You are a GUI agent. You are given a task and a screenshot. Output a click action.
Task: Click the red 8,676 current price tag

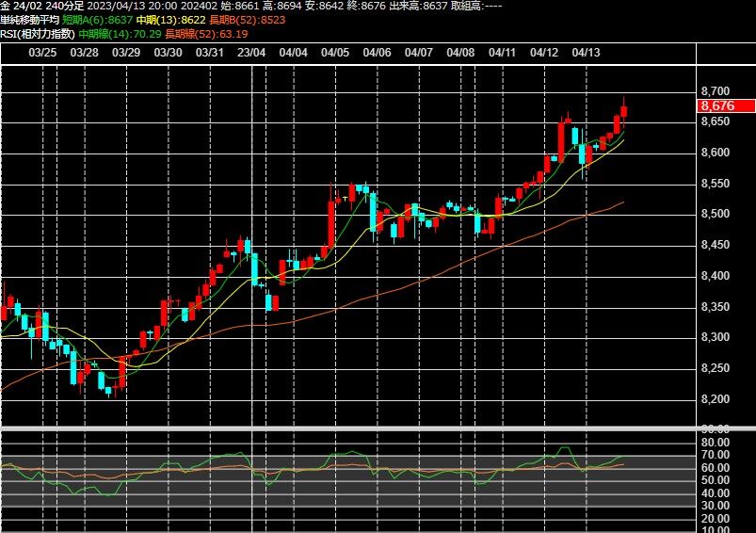(726, 106)
